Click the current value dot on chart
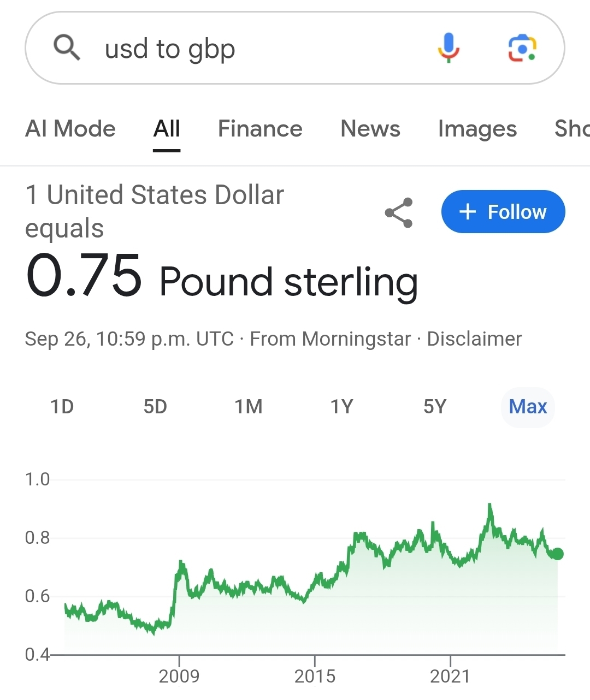The width and height of the screenshot is (590, 700). click(557, 554)
